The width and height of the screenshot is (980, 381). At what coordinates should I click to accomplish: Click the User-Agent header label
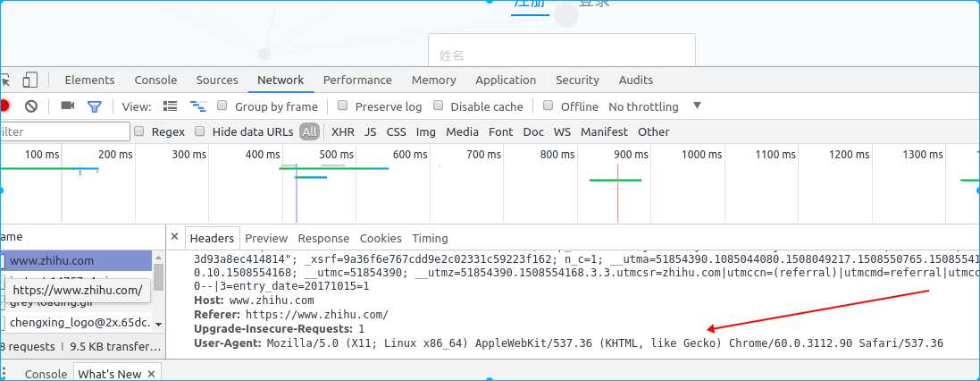[x=228, y=343]
